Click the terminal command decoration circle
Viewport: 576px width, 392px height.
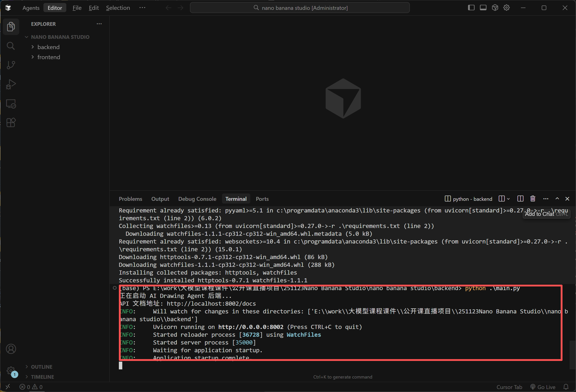(x=115, y=288)
